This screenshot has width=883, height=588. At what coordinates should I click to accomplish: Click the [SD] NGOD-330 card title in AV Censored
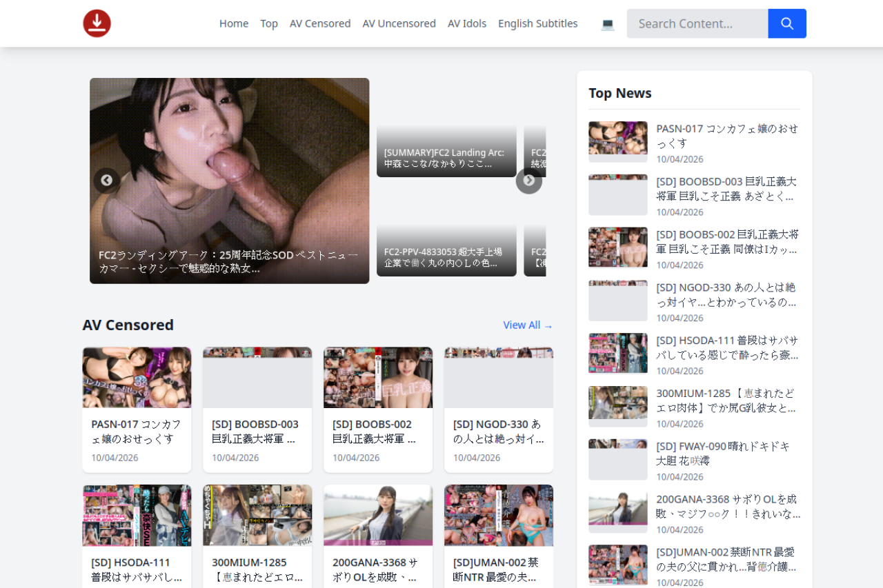pyautogui.click(x=498, y=432)
